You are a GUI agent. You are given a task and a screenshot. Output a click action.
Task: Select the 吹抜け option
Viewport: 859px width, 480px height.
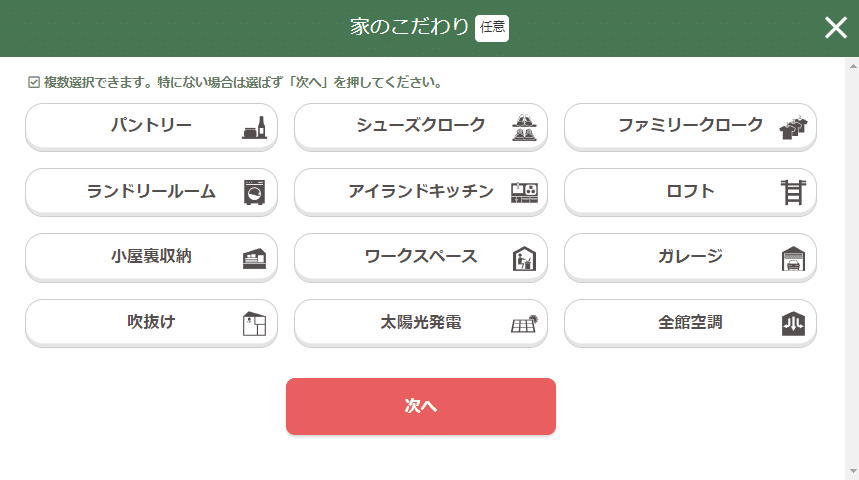point(151,322)
